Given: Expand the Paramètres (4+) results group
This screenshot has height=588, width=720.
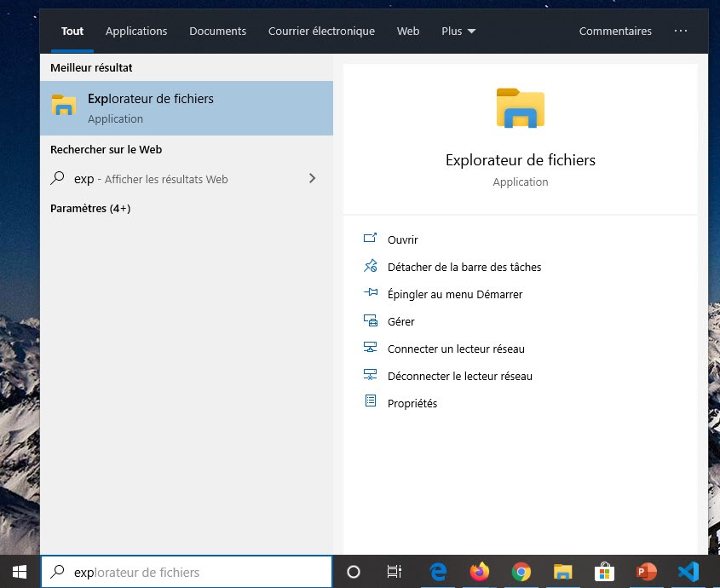Looking at the screenshot, I should [90, 209].
